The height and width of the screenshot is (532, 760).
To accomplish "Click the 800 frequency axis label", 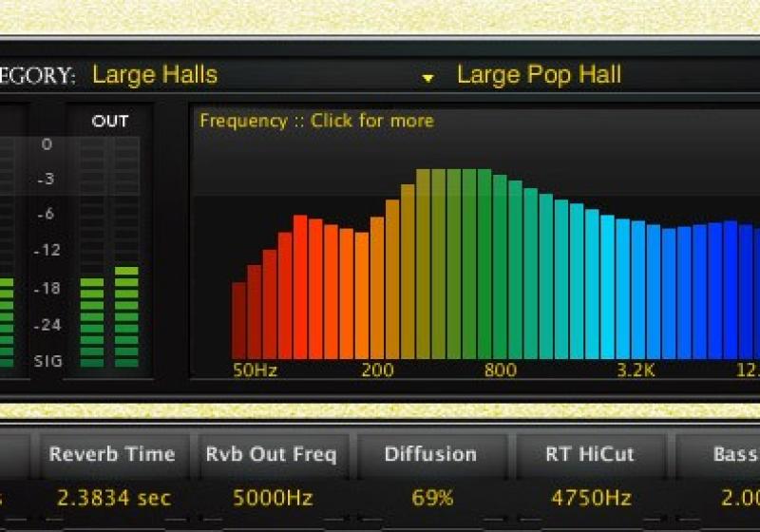I will coord(500,370).
